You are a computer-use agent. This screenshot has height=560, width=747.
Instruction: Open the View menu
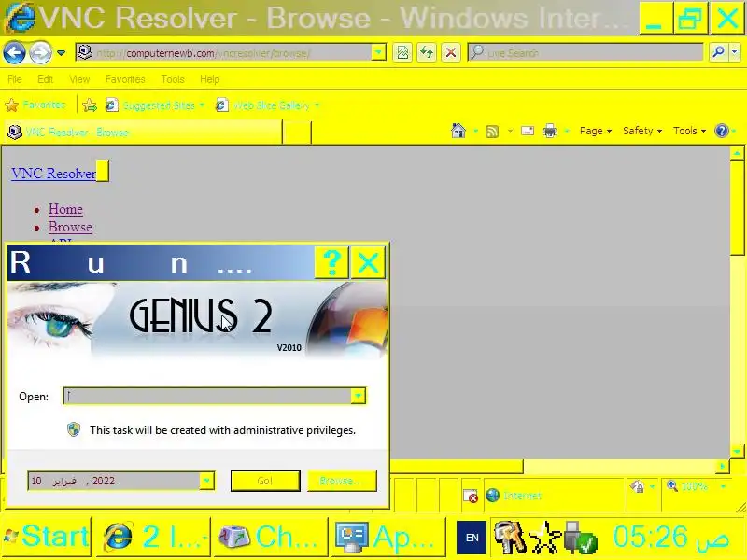point(79,79)
